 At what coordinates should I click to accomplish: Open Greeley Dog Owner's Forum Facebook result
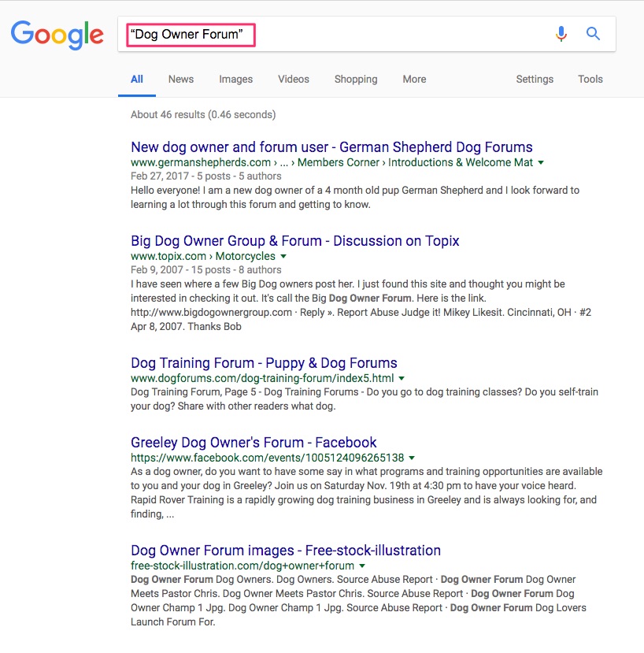click(254, 442)
